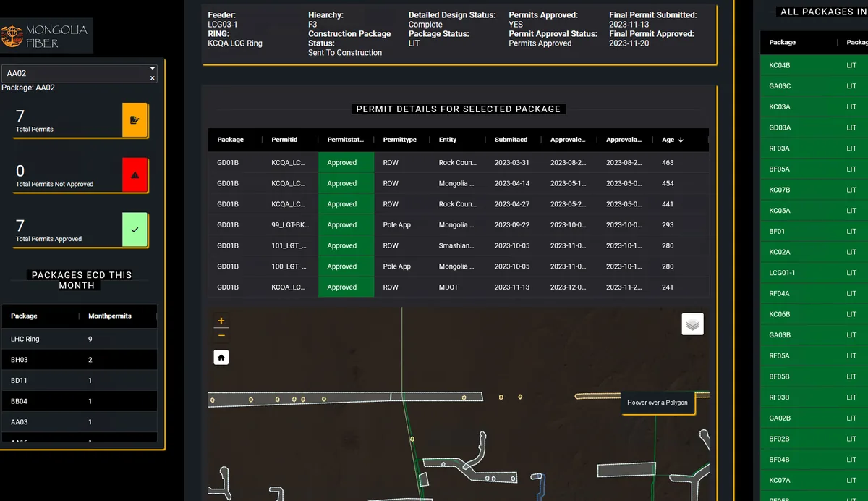Click submit date 2023-04-14 cell
Viewport: 868px width, 501px height.
(513, 184)
